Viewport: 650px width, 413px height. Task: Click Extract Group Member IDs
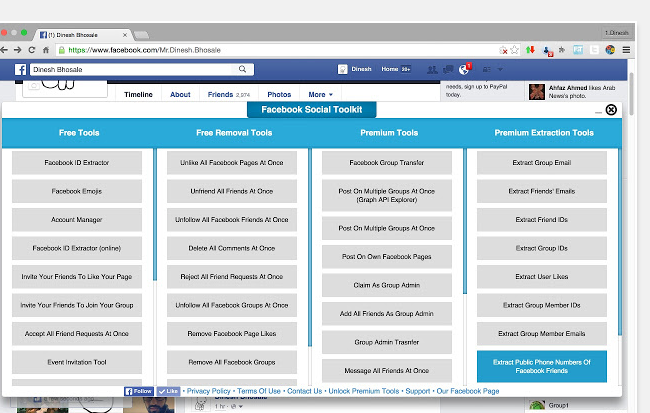[542, 305]
